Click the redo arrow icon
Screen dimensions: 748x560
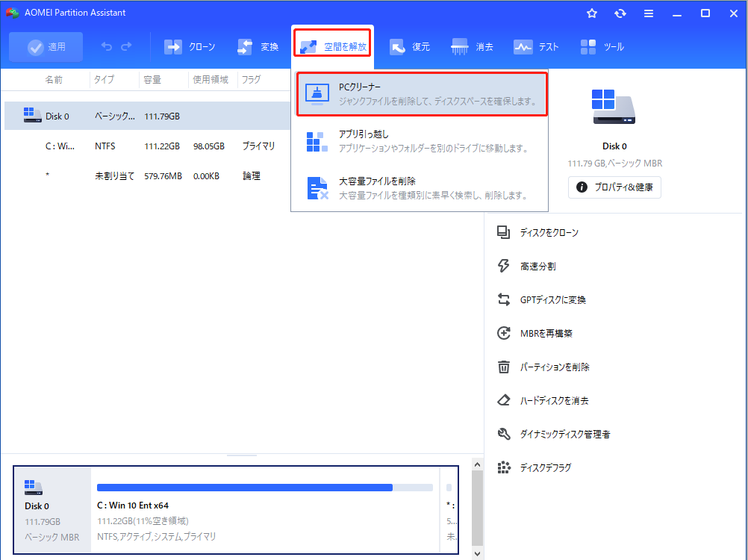point(126,46)
